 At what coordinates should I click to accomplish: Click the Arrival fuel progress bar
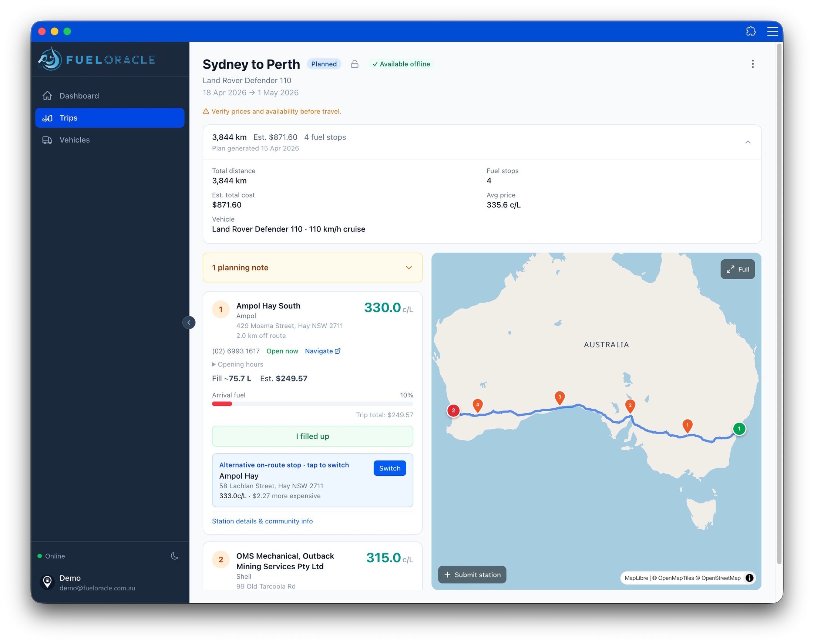tap(312, 404)
